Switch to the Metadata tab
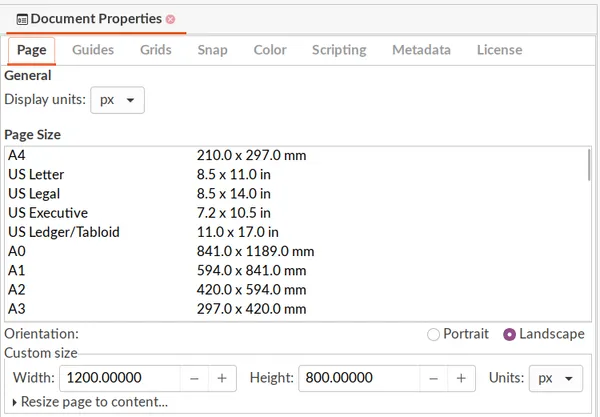The height and width of the screenshot is (417, 600). [421, 50]
